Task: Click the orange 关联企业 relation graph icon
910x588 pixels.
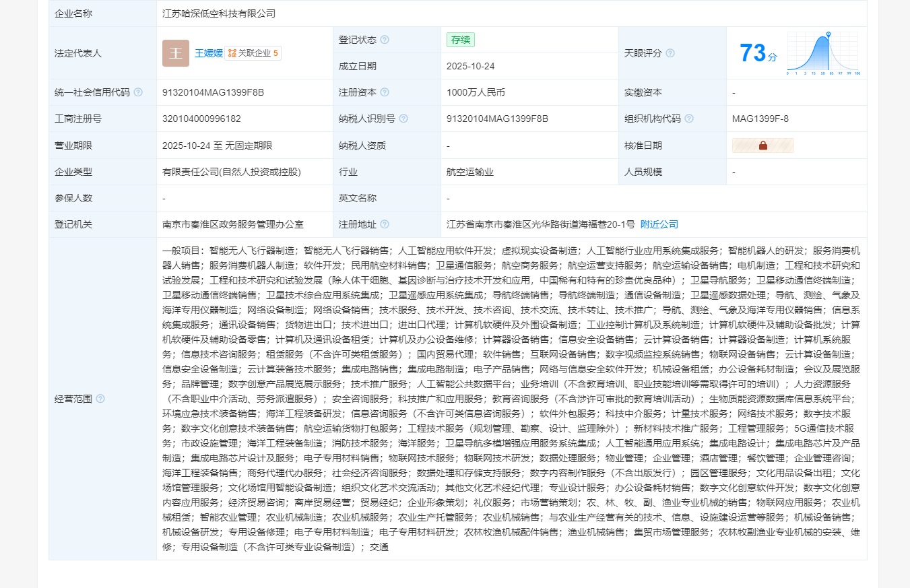Action: 232,53
